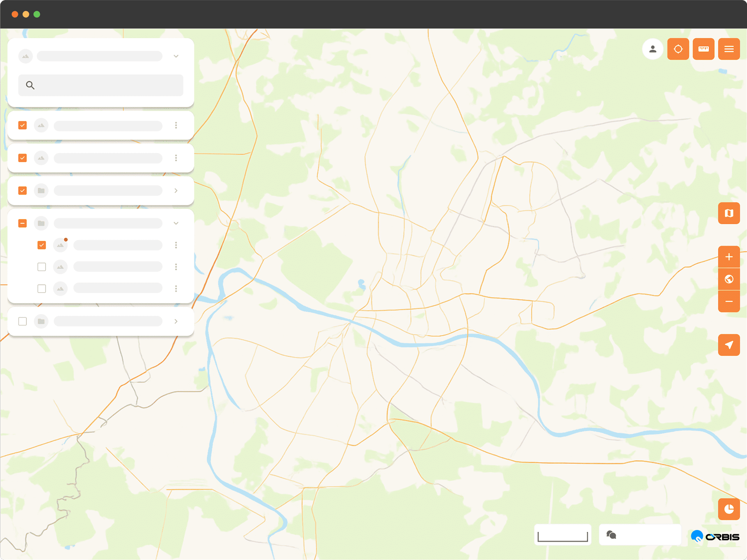Zoom in with the plus button
Image resolution: width=747 pixels, height=560 pixels.
tap(729, 257)
